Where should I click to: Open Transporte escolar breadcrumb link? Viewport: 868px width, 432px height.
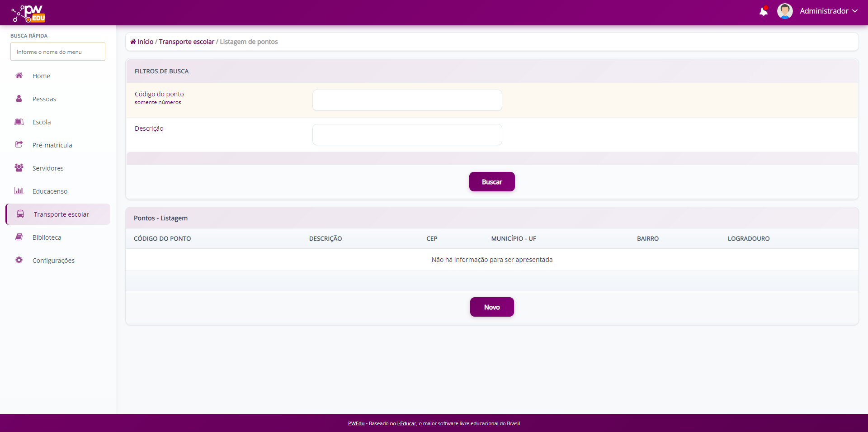coord(186,42)
